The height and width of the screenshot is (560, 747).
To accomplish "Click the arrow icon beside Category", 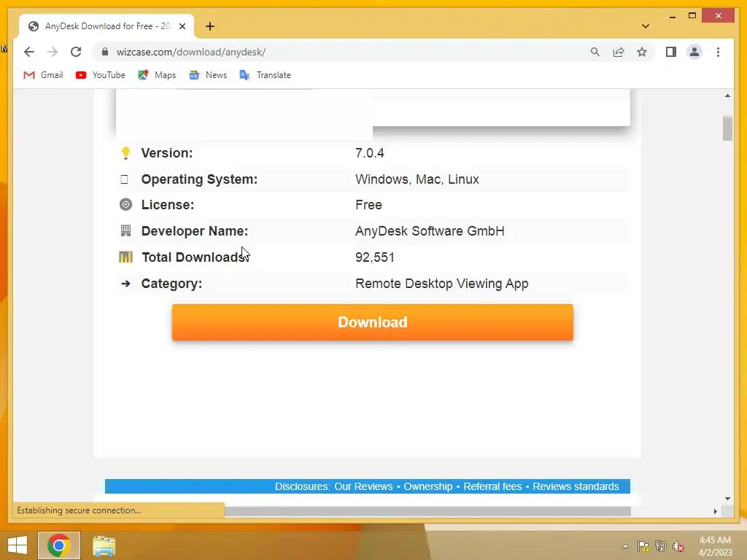I will 125,284.
